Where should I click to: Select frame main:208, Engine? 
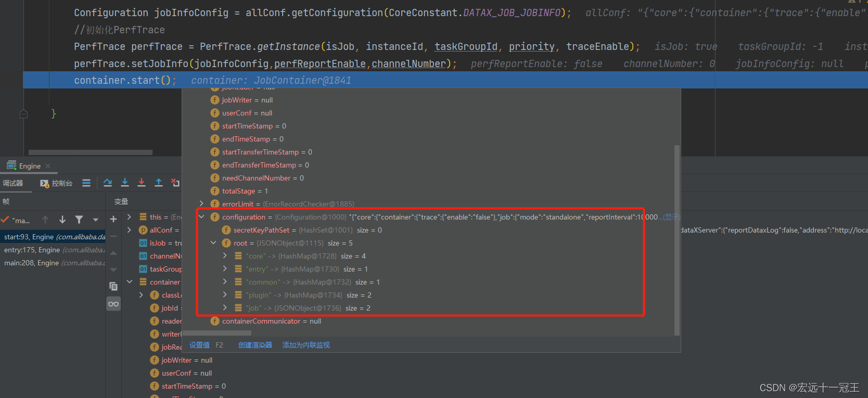click(x=53, y=263)
